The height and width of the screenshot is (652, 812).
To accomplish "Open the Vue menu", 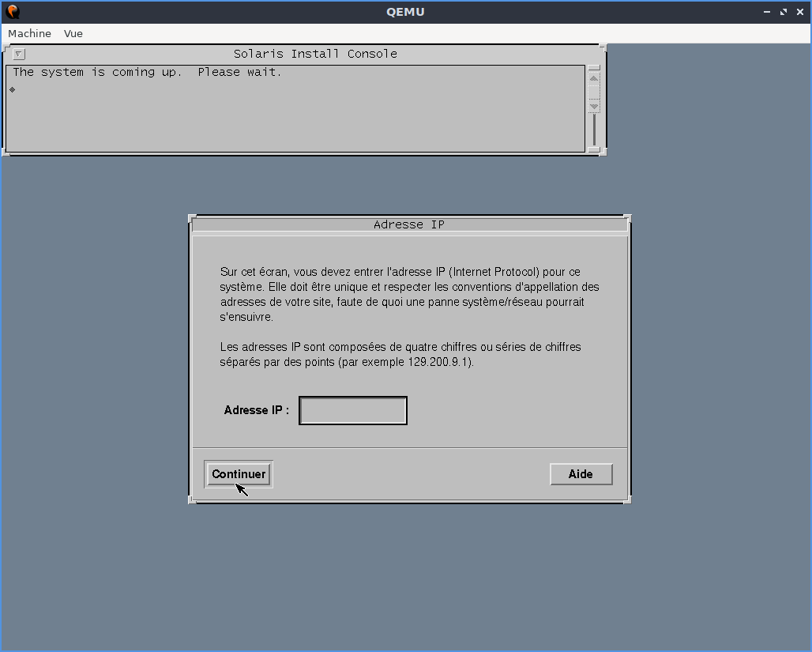I will coord(73,34).
